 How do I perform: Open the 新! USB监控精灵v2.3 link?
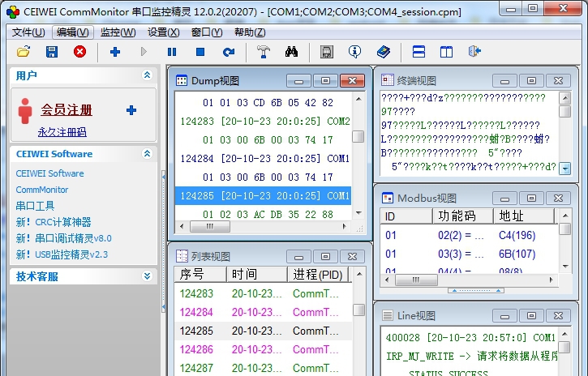(62, 254)
